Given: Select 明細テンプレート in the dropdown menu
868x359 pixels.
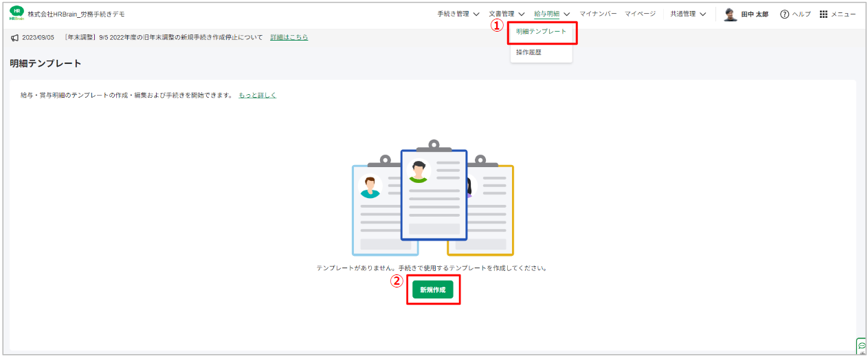Looking at the screenshot, I should pyautogui.click(x=542, y=32).
